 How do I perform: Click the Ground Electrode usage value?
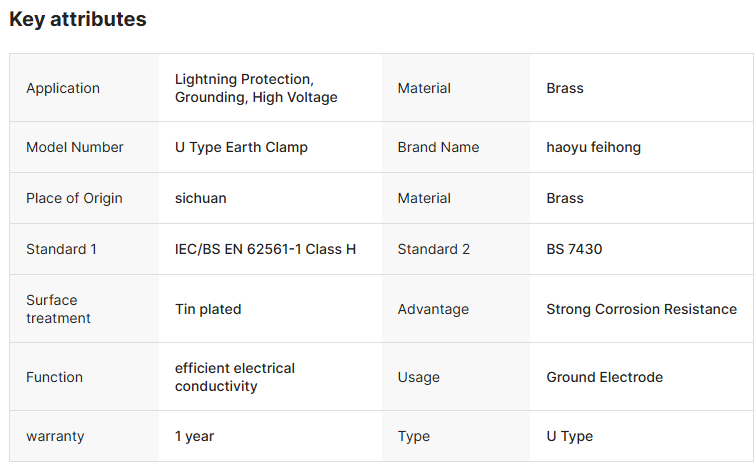pyautogui.click(x=604, y=377)
